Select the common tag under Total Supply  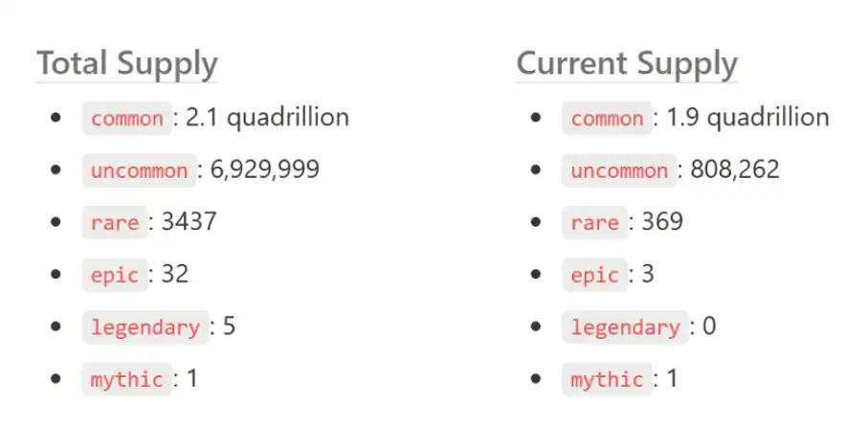click(x=127, y=119)
